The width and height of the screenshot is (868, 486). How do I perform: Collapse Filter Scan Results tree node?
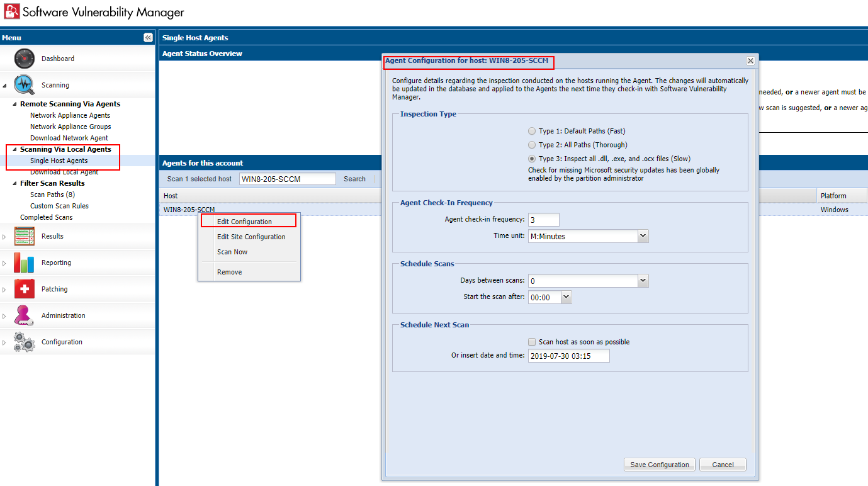(x=14, y=183)
